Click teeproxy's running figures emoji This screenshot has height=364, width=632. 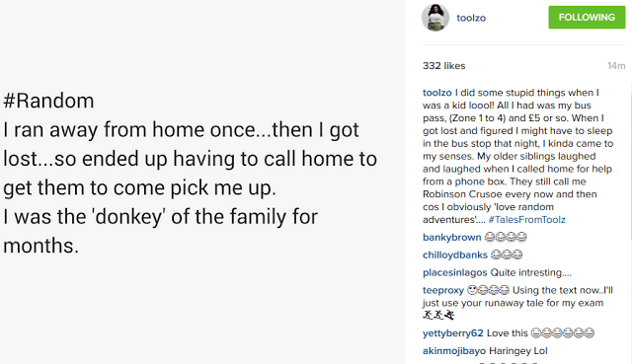[x=438, y=315]
